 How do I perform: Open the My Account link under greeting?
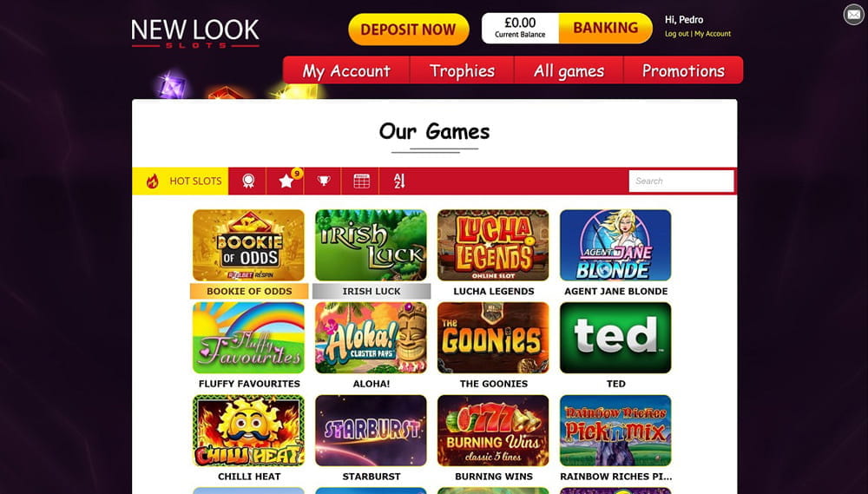click(713, 34)
